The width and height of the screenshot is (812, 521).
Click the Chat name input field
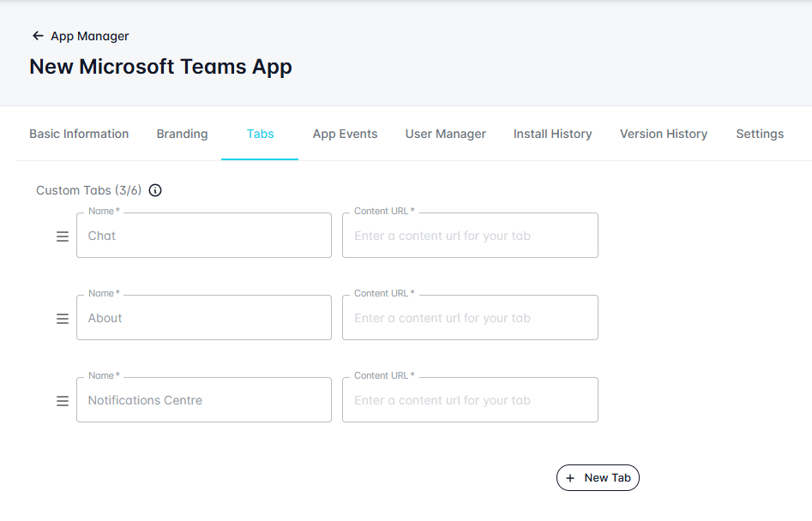[204, 236]
